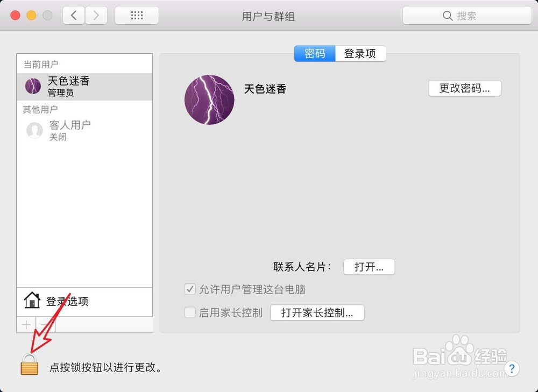Open help with the question mark button

512,369
